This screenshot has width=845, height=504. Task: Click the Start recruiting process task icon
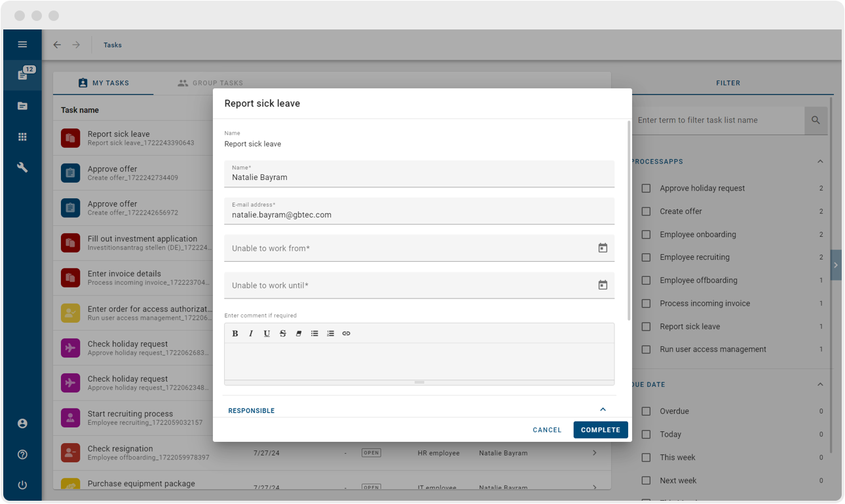tap(70, 418)
